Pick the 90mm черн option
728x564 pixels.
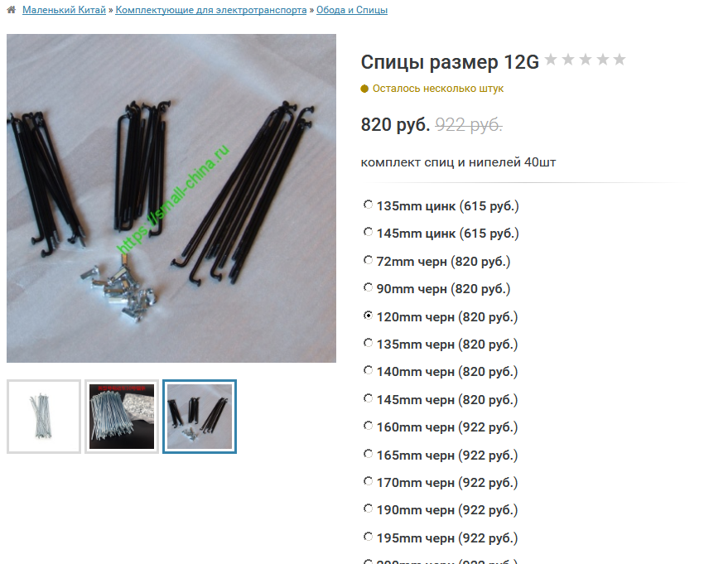click(368, 288)
